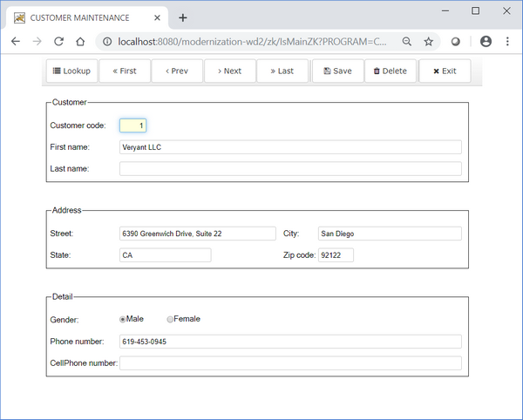Image resolution: width=523 pixels, height=420 pixels.
Task: Switch to the CUSTOMER MAINTENANCE tab
Action: pos(83,17)
